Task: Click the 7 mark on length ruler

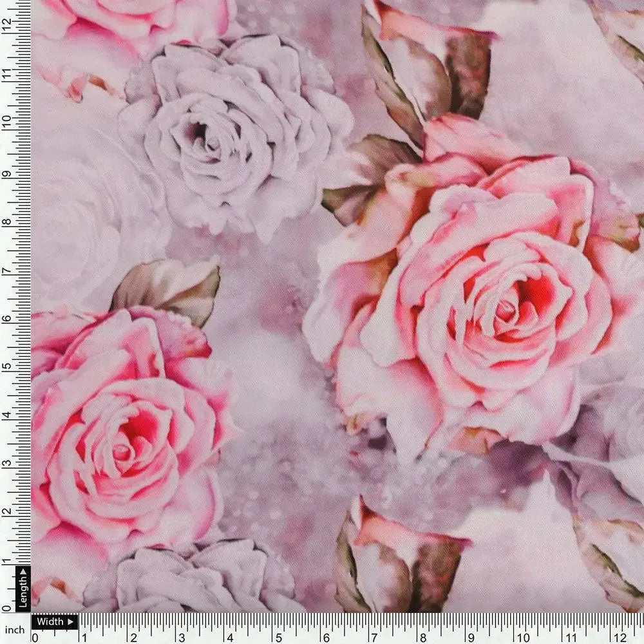Action: [x=8, y=269]
